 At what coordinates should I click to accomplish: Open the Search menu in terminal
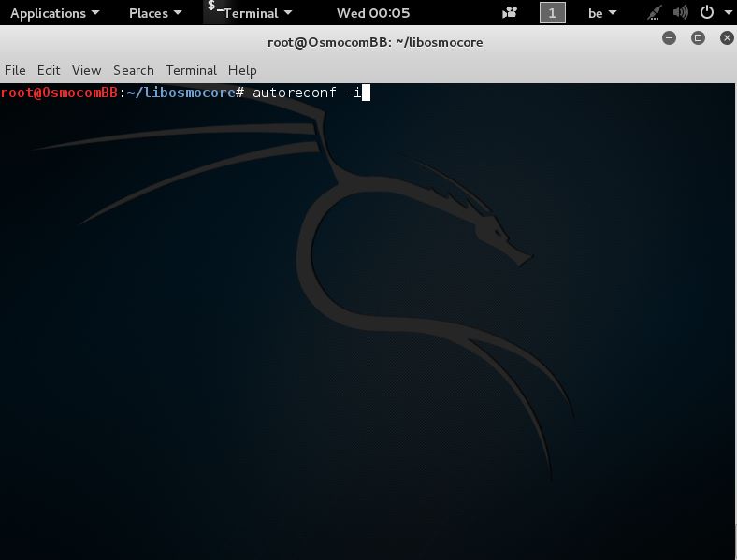(x=134, y=70)
